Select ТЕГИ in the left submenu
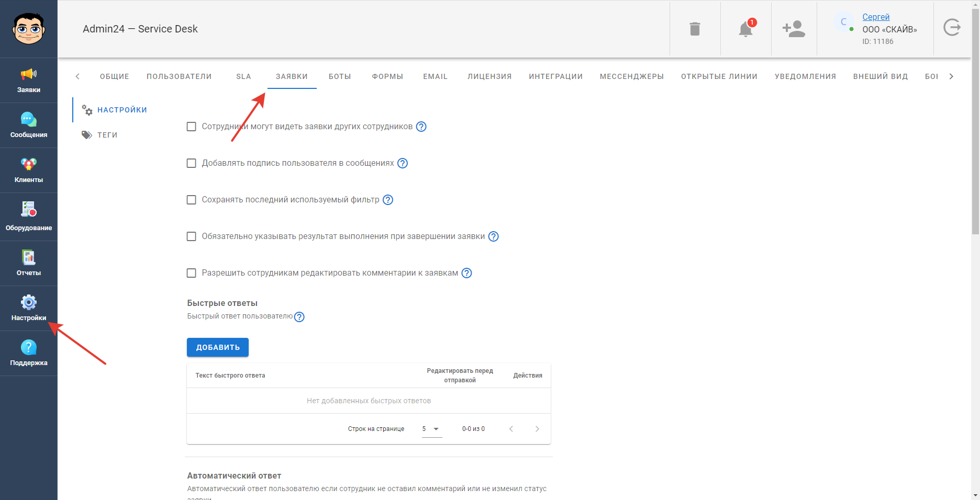The width and height of the screenshot is (980, 500). (x=107, y=135)
